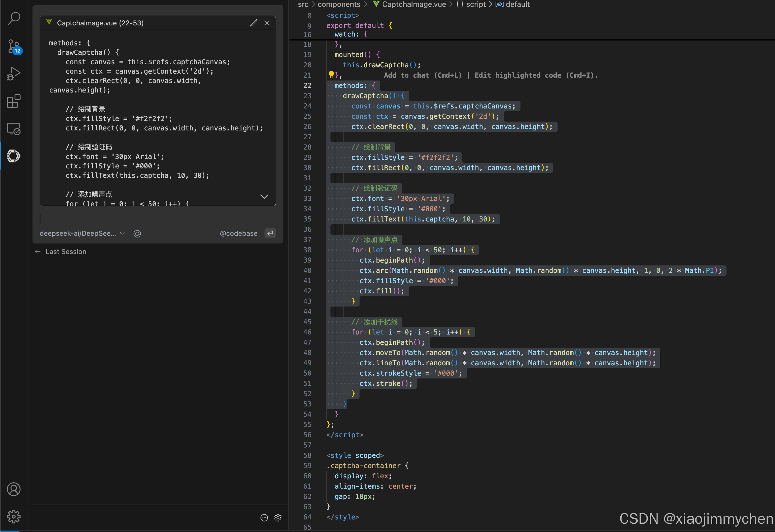
Task: Open Manage gear in activity bar
Action: (x=14, y=516)
